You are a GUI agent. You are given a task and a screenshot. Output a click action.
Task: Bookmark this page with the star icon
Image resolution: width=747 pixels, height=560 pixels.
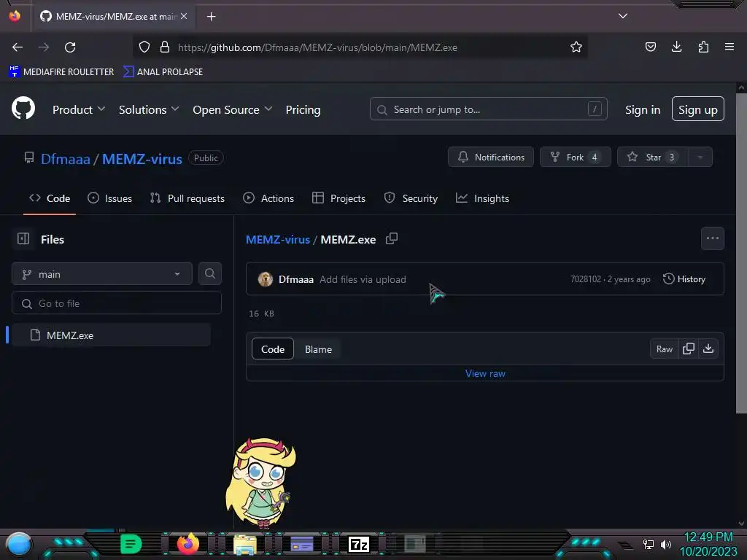[576, 47]
